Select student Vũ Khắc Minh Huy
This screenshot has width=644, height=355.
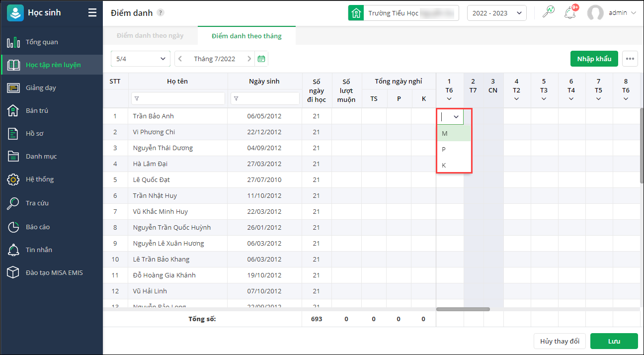pos(160,211)
